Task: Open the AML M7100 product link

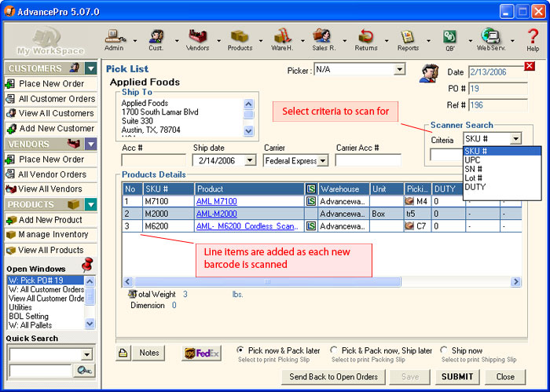Action: click(x=216, y=201)
